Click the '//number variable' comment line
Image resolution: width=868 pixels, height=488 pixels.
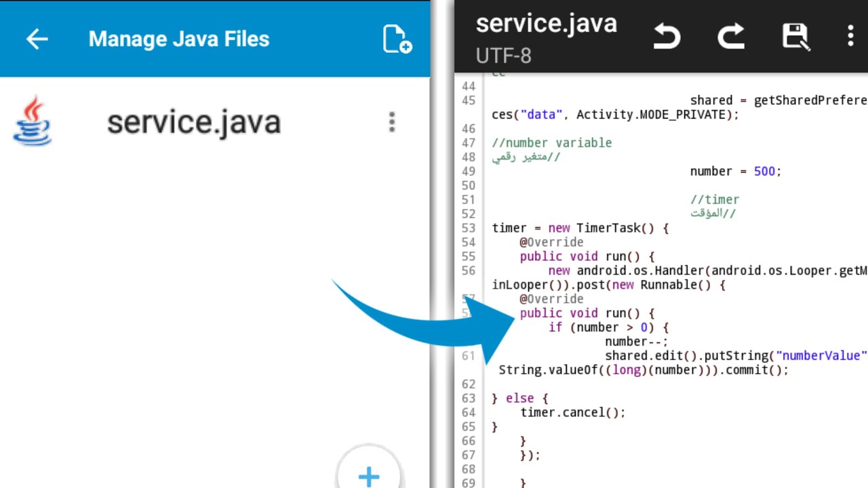[552, 143]
